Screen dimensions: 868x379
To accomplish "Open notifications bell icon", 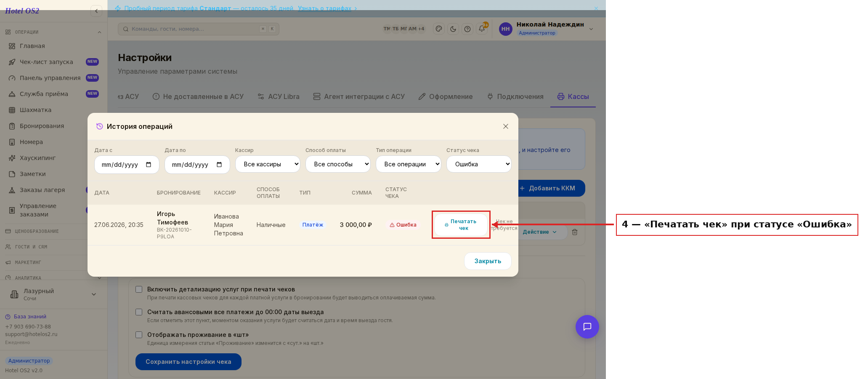I will (482, 29).
